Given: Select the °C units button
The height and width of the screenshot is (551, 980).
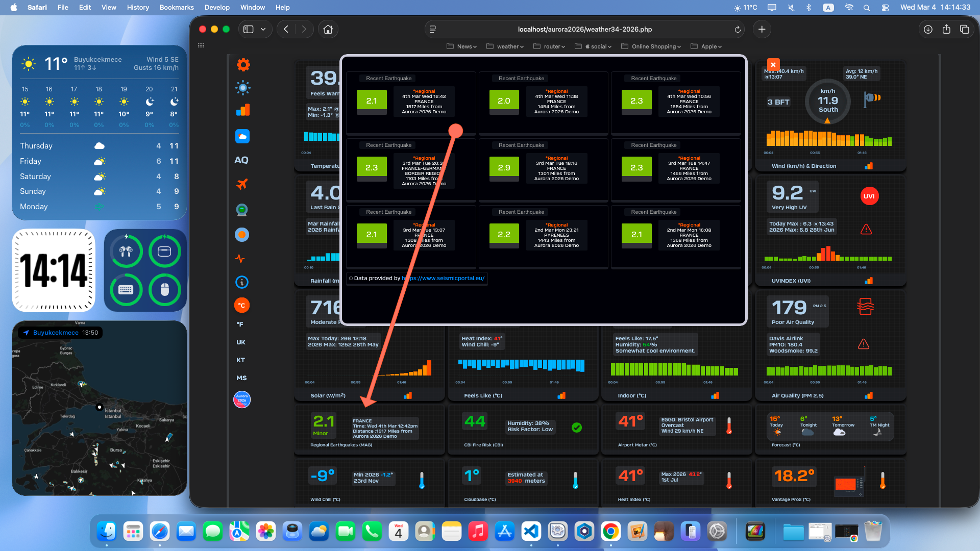Looking at the screenshot, I should tap(242, 305).
